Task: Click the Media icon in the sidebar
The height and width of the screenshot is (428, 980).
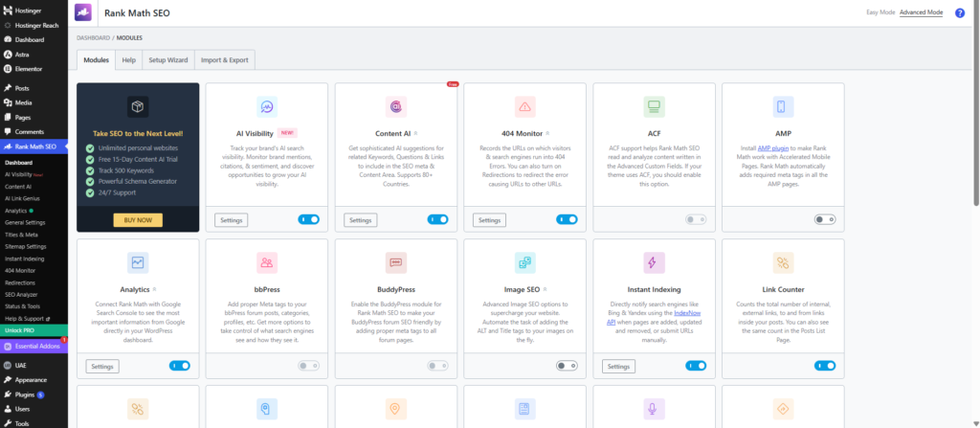Action: (8, 102)
